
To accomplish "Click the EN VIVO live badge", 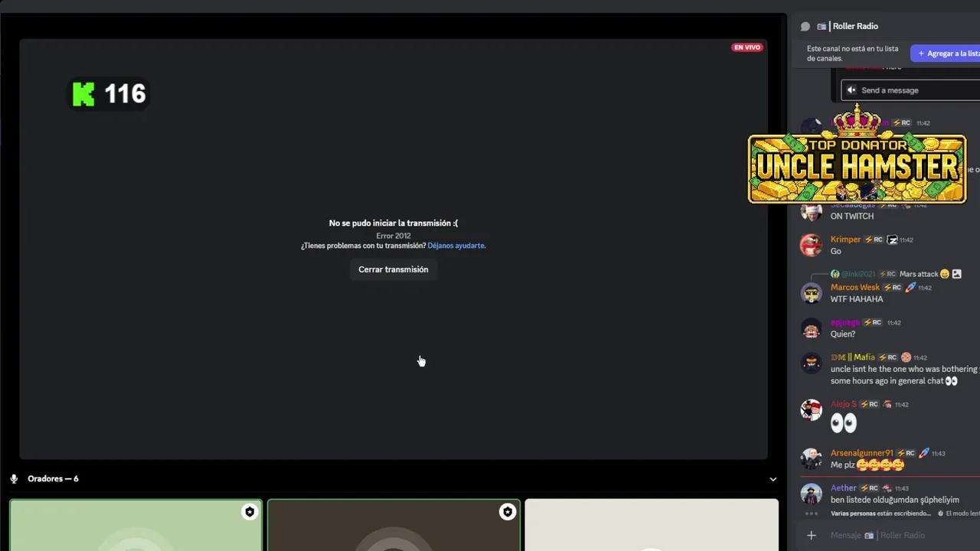I will click(x=747, y=47).
